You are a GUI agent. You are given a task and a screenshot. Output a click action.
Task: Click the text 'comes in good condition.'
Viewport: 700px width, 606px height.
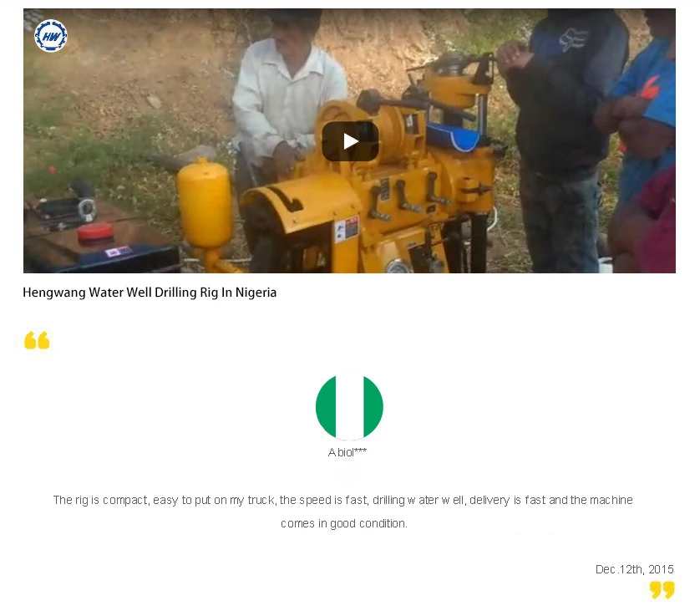tap(344, 523)
